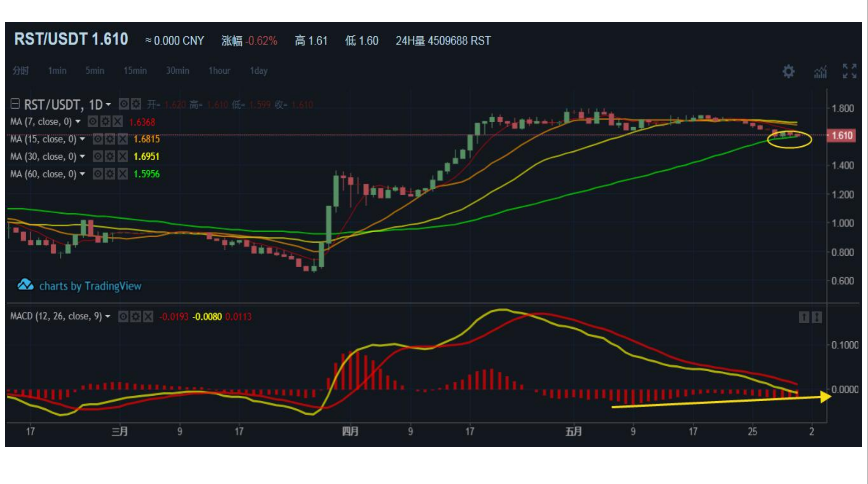868x484 pixels.
Task: Click the 五月 label on the time axis
Action: click(x=574, y=431)
